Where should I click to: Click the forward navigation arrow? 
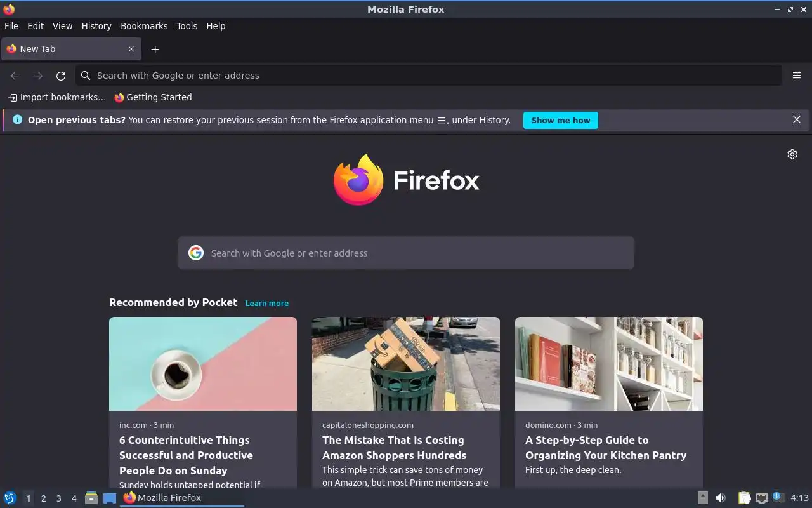38,76
